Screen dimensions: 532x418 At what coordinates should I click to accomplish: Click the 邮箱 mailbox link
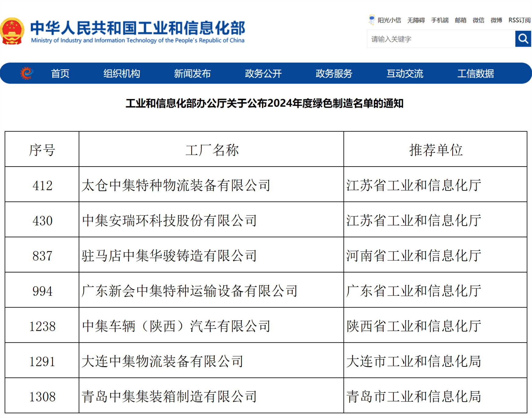coord(461,20)
